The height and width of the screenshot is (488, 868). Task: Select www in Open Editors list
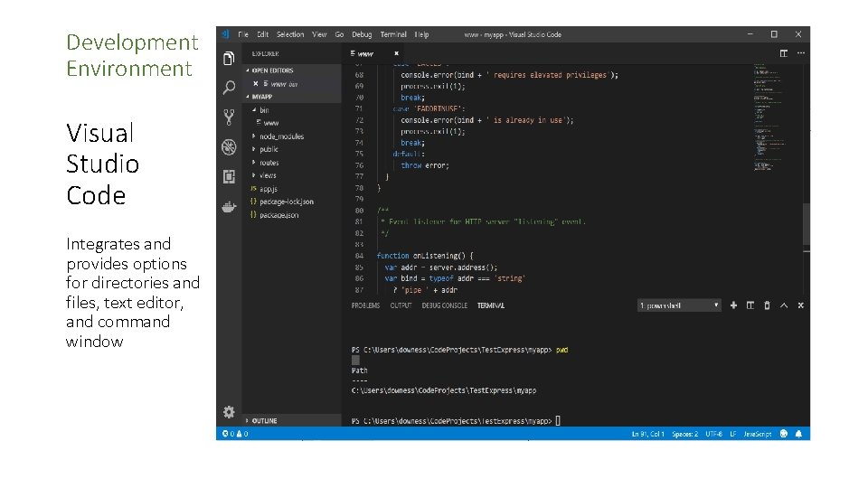coord(292,83)
